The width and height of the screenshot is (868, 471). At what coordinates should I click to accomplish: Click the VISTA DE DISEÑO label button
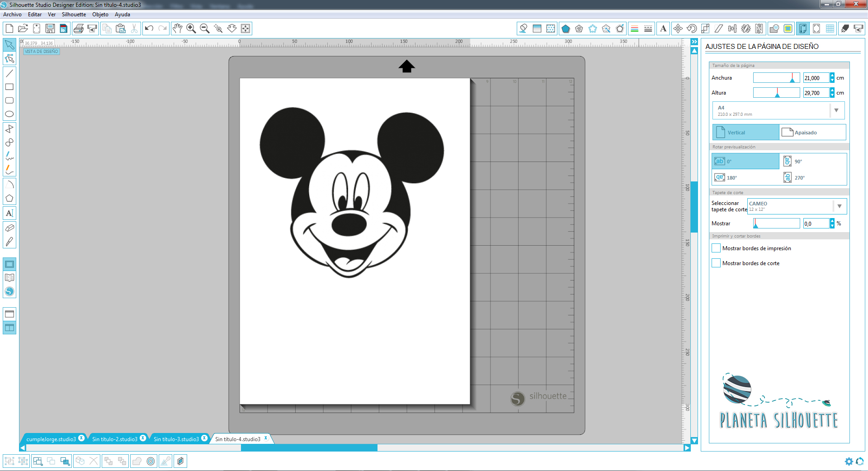tap(42, 52)
